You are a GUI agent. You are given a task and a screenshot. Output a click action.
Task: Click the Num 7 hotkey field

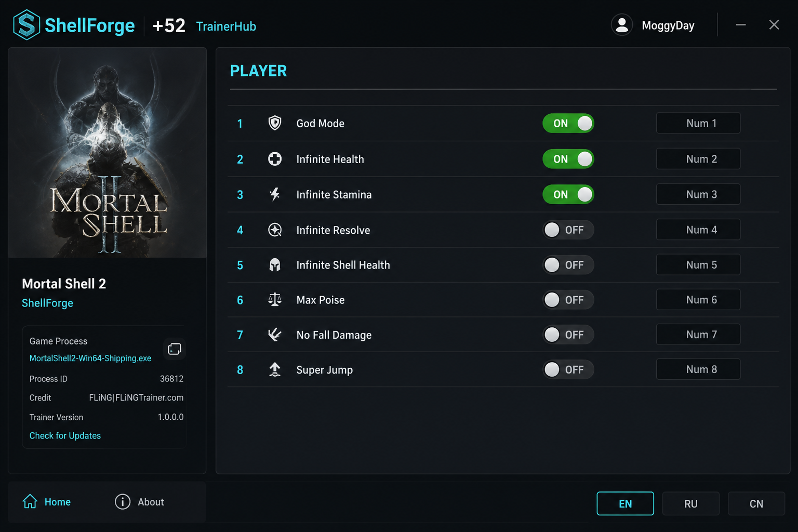click(698, 335)
